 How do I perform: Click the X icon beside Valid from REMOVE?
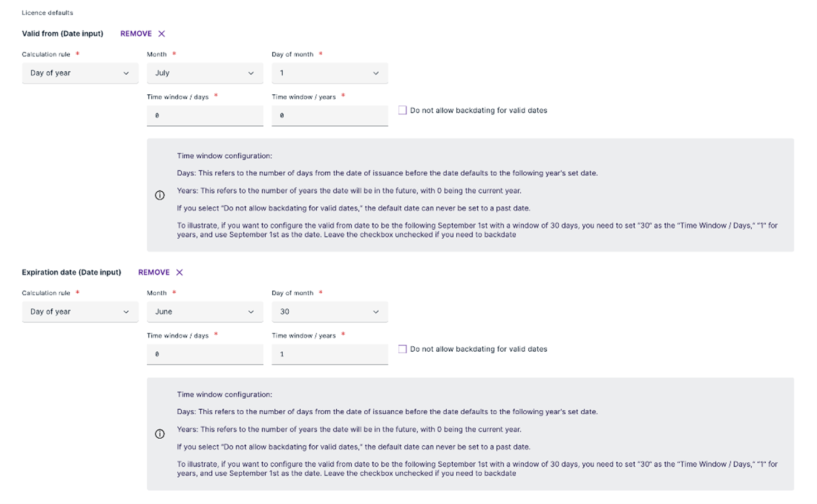(161, 33)
